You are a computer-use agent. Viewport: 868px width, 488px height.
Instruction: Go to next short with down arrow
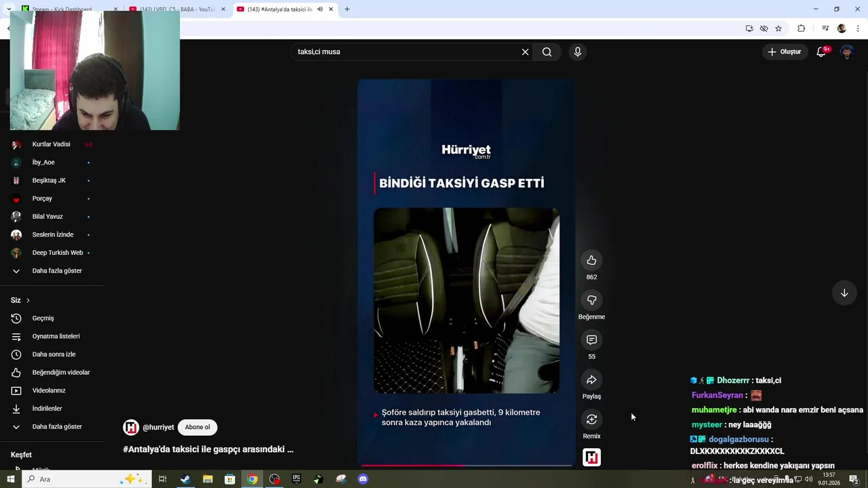[x=844, y=293]
